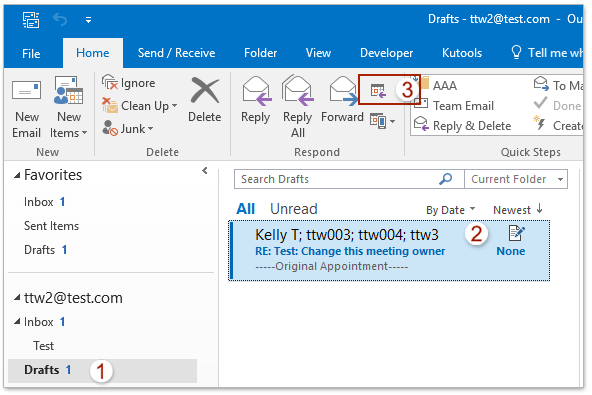
Task: Open Inbox under Favorites
Action: tap(45, 202)
